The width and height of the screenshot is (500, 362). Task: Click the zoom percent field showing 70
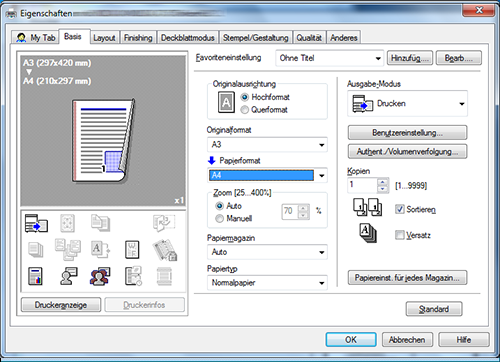pos(290,211)
